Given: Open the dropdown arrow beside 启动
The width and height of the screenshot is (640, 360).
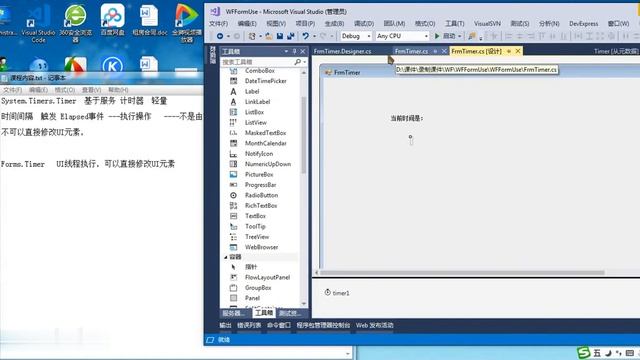Looking at the screenshot, I should tap(460, 36).
